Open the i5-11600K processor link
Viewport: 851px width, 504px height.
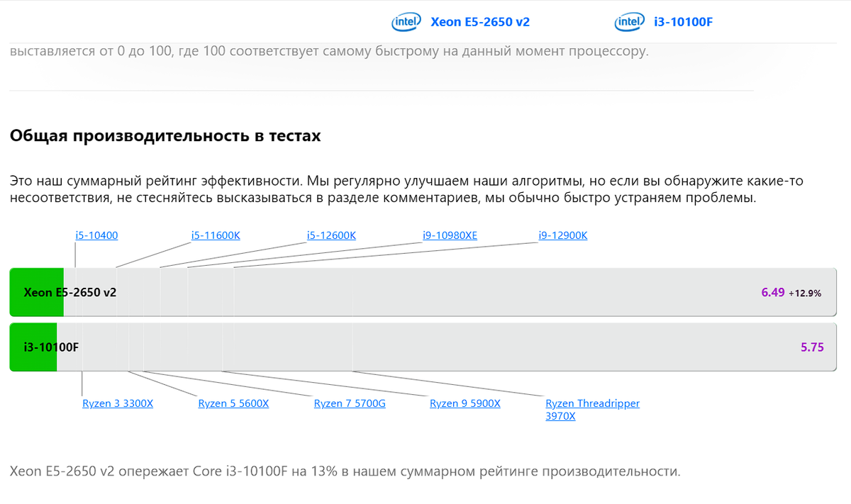pos(216,235)
